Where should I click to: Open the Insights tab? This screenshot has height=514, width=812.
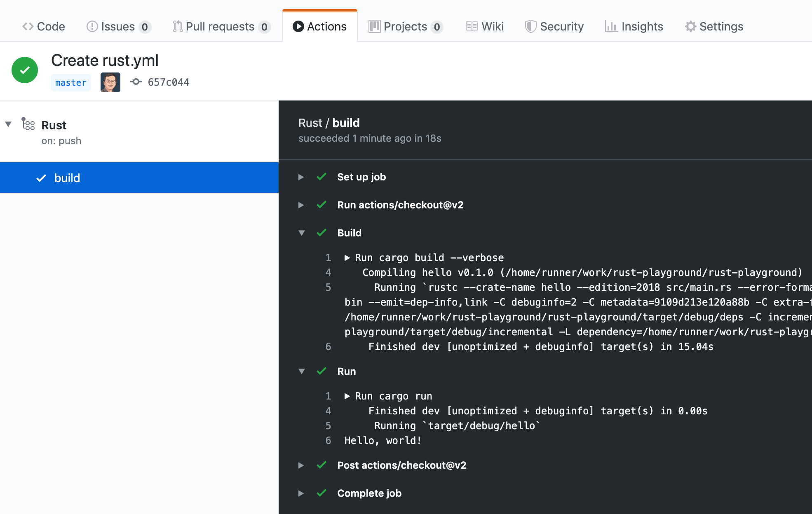(634, 27)
